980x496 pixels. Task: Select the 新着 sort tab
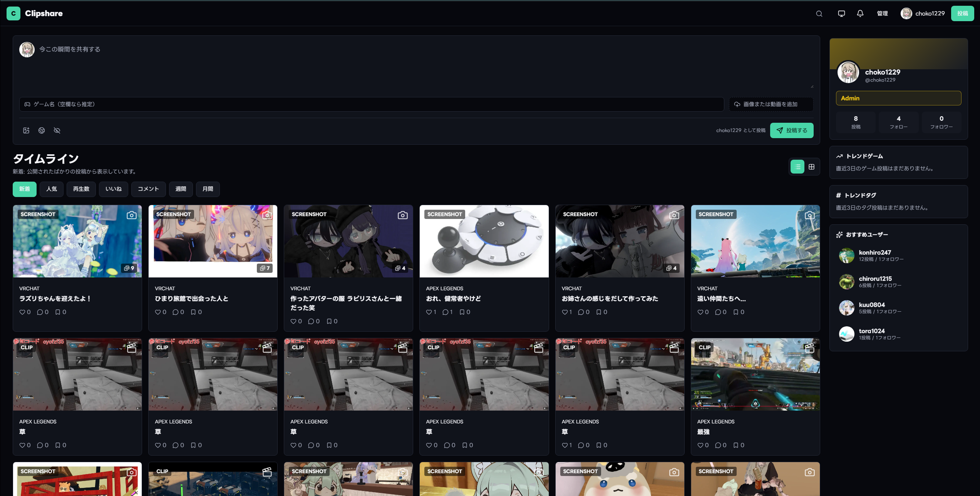coord(25,189)
